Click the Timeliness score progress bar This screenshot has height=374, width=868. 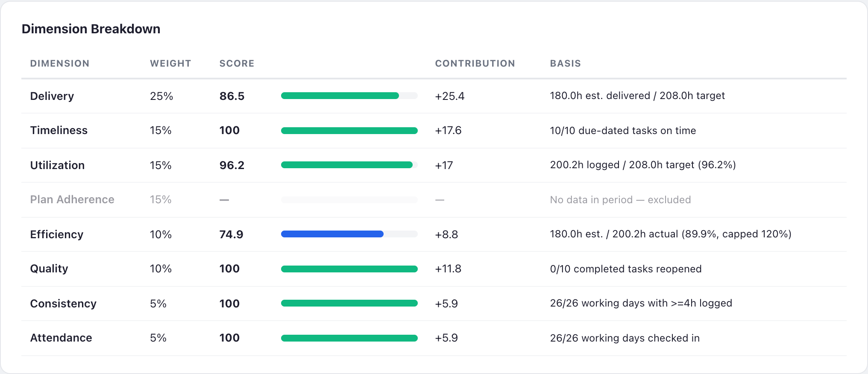pyautogui.click(x=349, y=131)
